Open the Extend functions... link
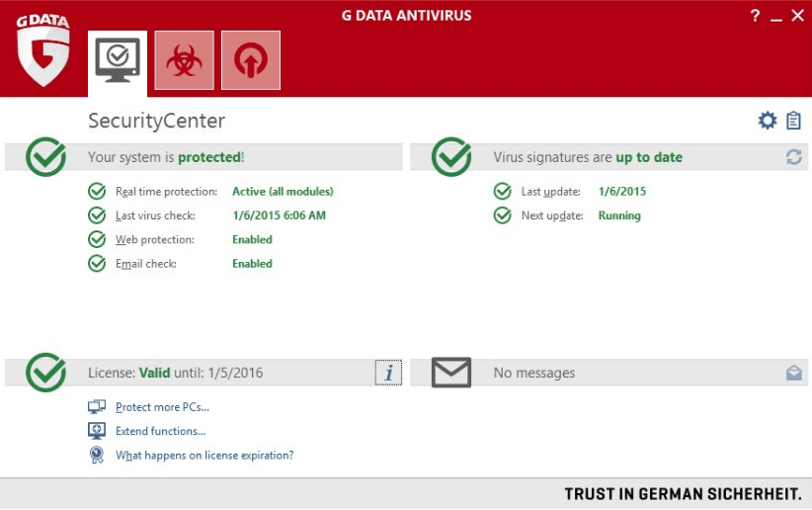The image size is (812, 510). tap(161, 431)
